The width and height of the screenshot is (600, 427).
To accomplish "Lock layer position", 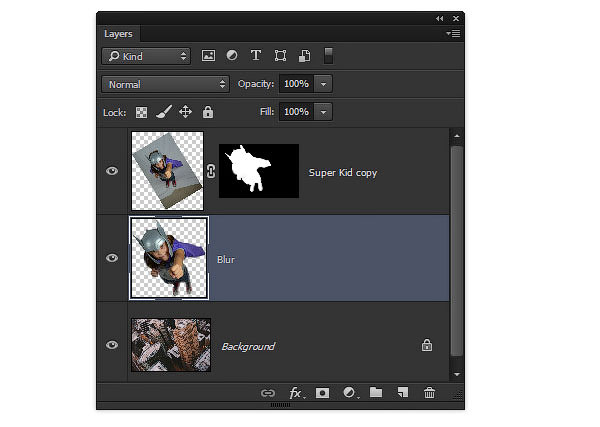I will (x=186, y=112).
